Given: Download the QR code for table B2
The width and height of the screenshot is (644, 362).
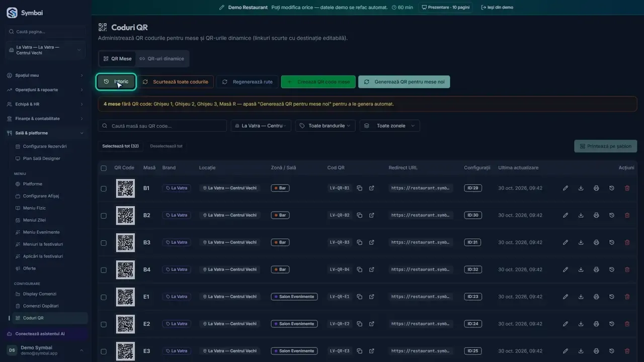Looking at the screenshot, I should (581, 215).
